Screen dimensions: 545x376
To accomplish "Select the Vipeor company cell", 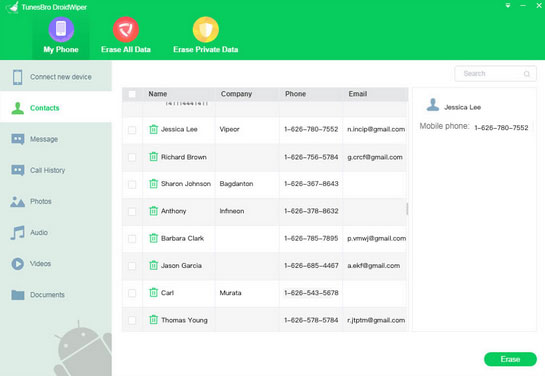I will (x=229, y=129).
